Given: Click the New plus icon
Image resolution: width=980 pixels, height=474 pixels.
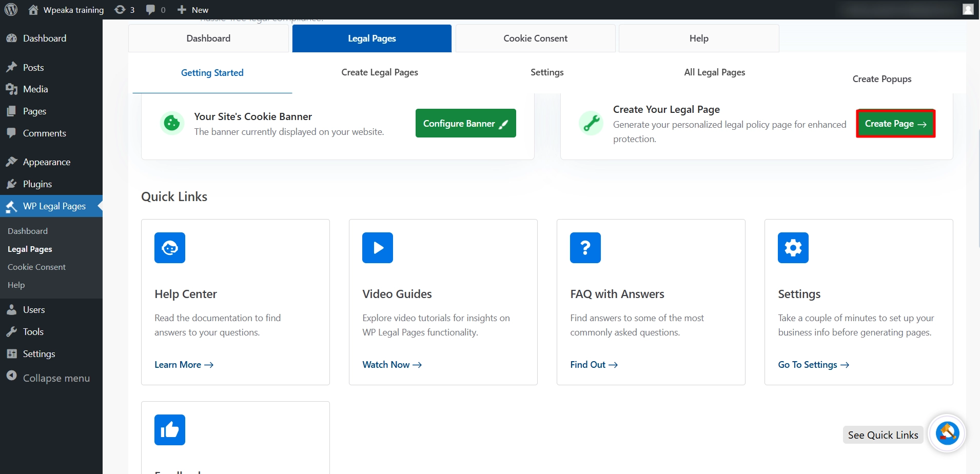Looking at the screenshot, I should 182,10.
